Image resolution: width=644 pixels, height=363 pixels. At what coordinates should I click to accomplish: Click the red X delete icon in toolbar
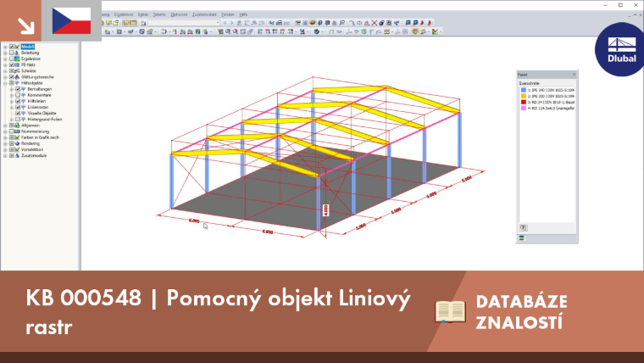pyautogui.click(x=375, y=23)
